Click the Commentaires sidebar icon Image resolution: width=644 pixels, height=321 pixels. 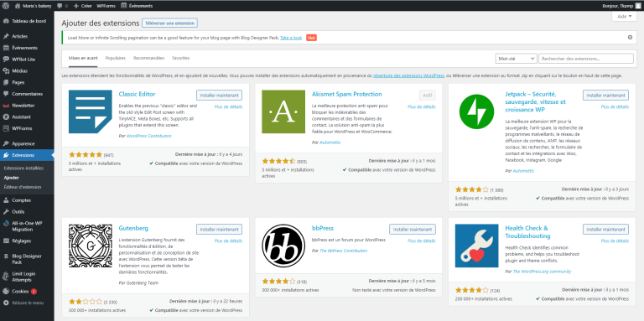point(6,94)
